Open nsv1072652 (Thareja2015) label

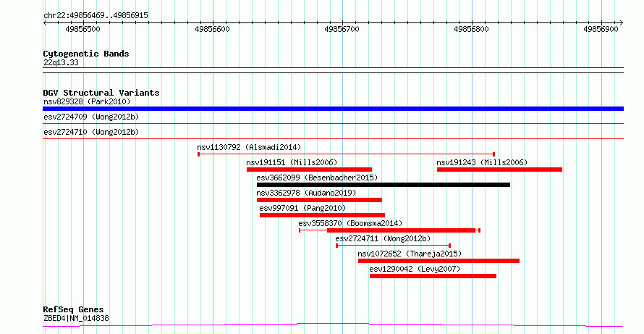click(x=410, y=254)
